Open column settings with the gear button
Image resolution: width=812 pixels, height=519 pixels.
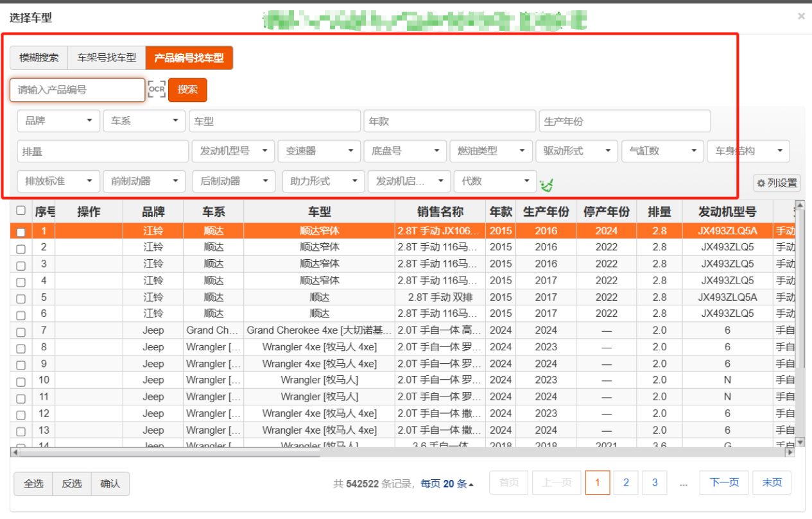click(777, 183)
